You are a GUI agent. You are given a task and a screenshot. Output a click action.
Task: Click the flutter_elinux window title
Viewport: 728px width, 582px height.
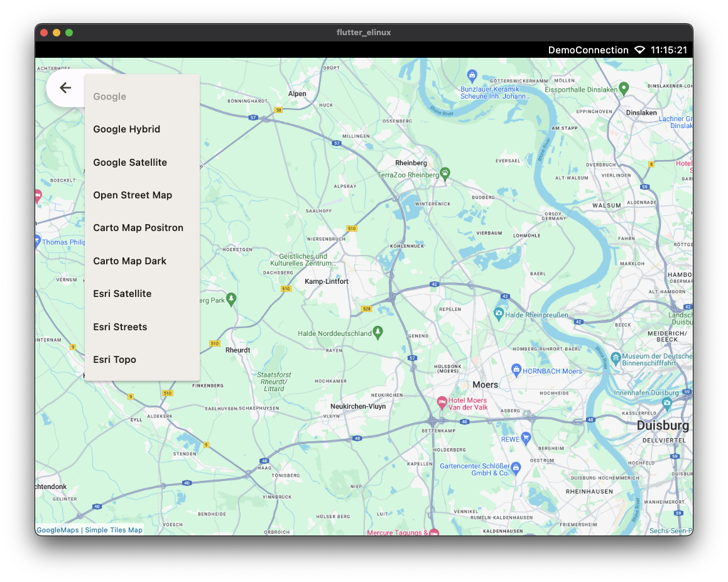[364, 33]
